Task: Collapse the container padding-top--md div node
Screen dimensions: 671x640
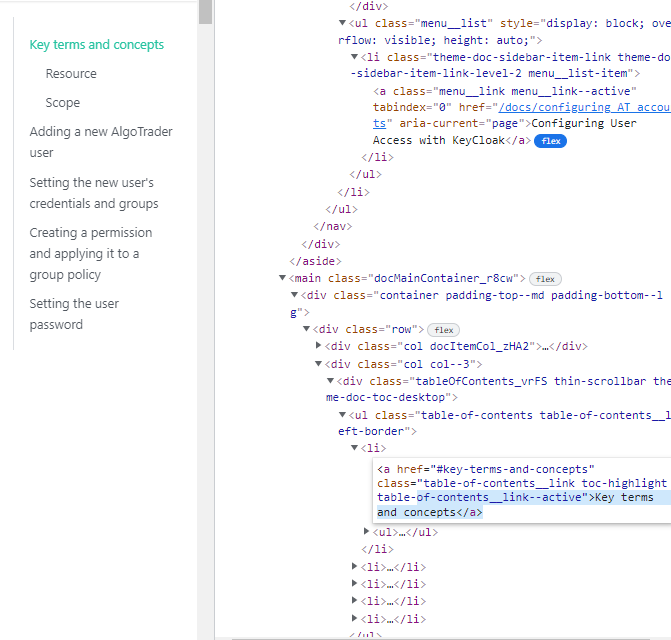Action: pyautogui.click(x=294, y=295)
